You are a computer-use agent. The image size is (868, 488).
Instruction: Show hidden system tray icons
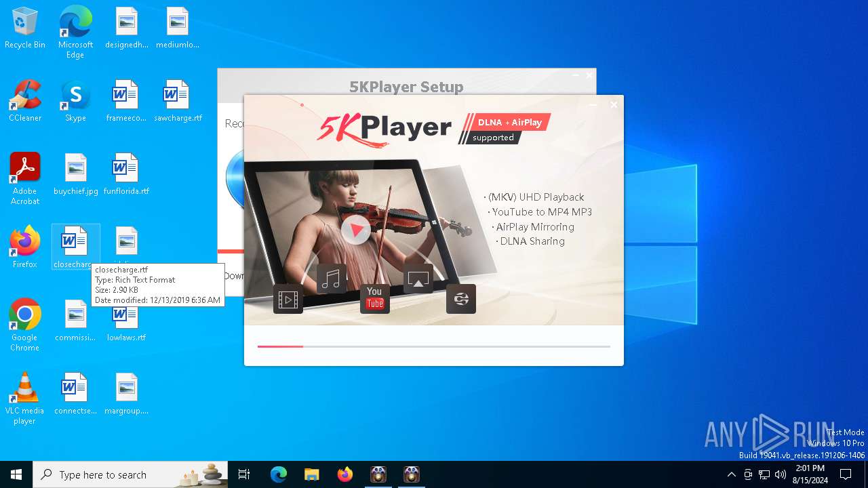[x=731, y=474]
